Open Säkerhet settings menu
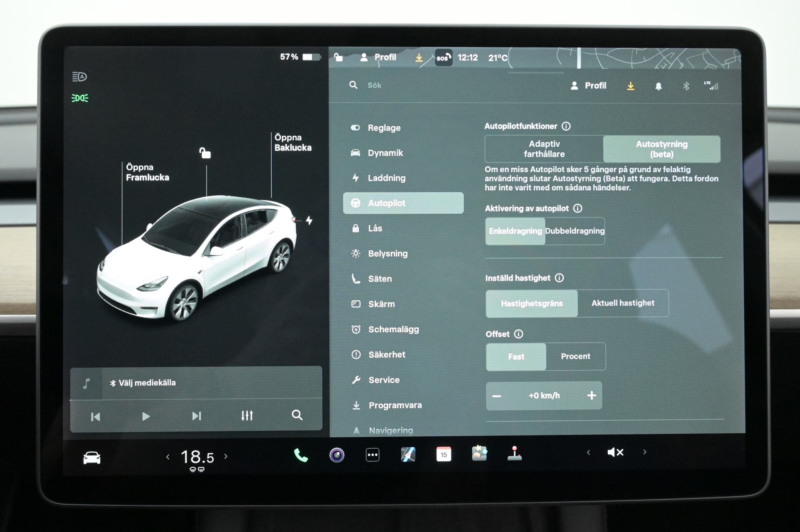800x532 pixels. [x=403, y=354]
